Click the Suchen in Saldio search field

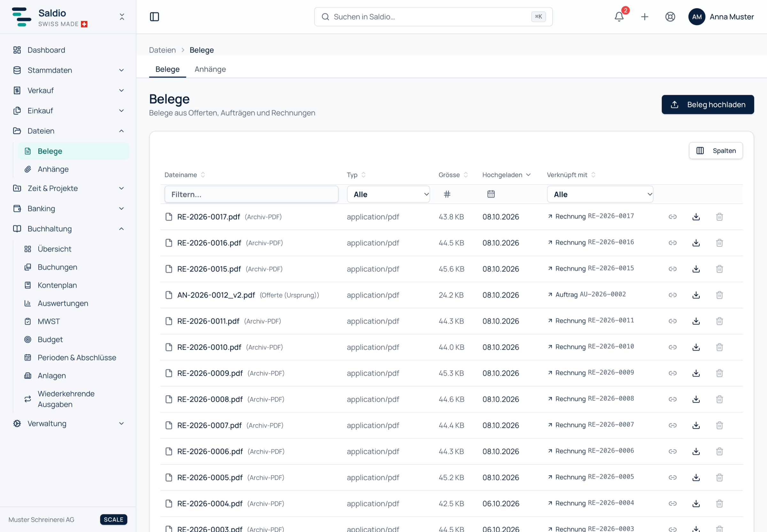(433, 17)
